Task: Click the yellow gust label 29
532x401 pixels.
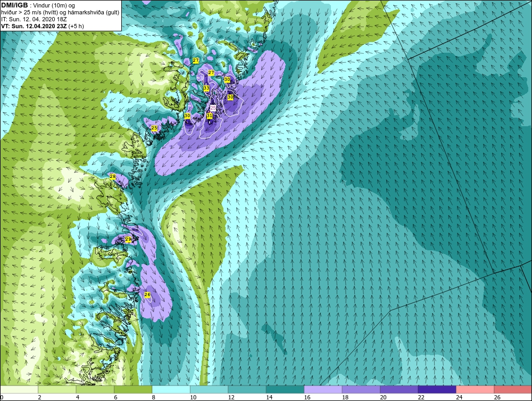Action: pos(128,240)
